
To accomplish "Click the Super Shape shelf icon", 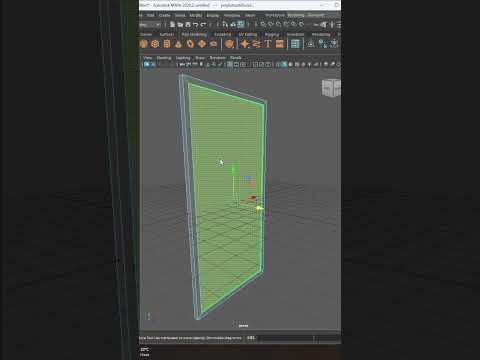I will (x=245, y=44).
